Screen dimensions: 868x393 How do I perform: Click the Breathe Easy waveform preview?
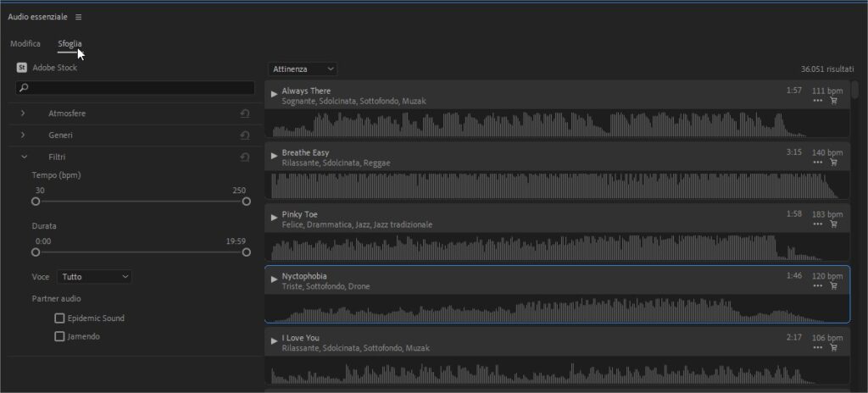point(557,185)
